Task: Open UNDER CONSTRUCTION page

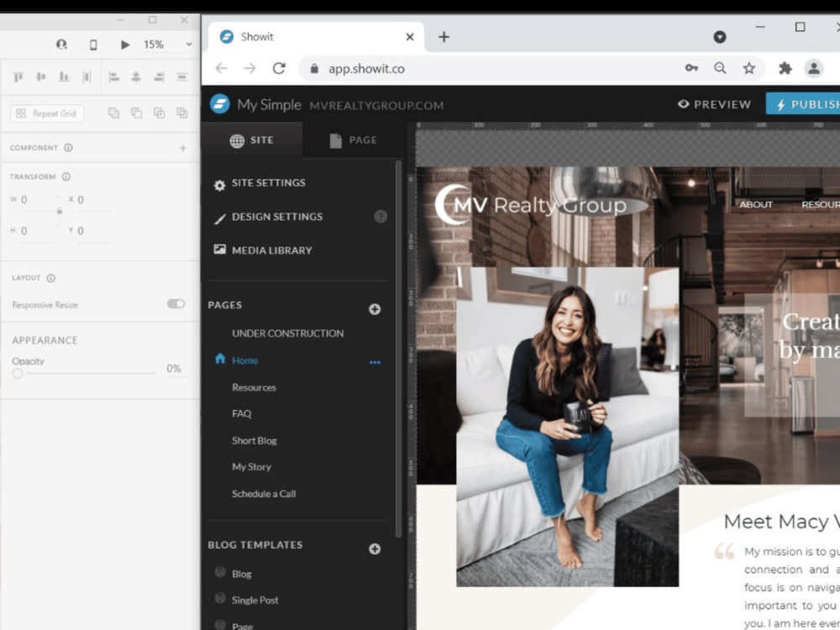Action: (x=287, y=333)
